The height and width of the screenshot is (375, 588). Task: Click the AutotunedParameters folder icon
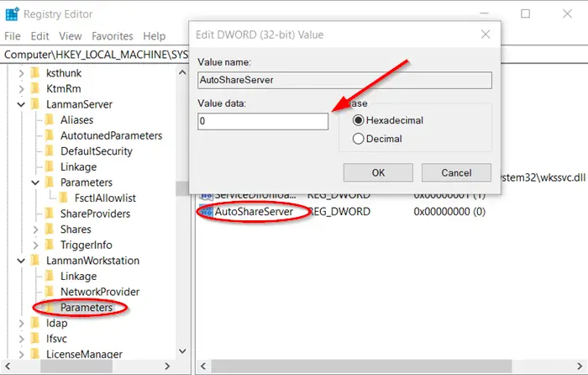(49, 135)
